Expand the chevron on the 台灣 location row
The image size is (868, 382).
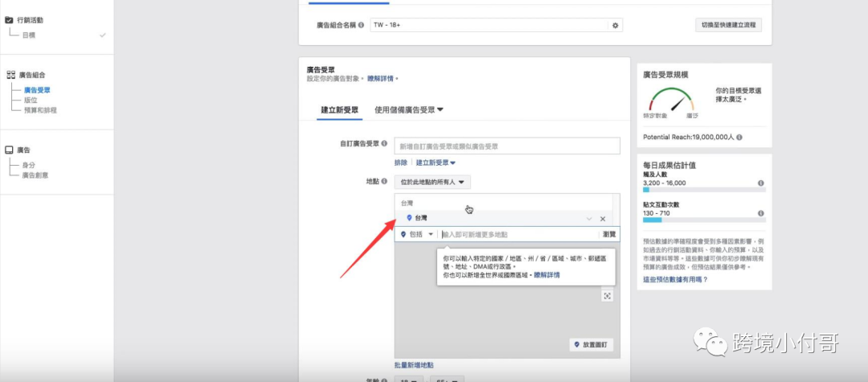coord(590,219)
